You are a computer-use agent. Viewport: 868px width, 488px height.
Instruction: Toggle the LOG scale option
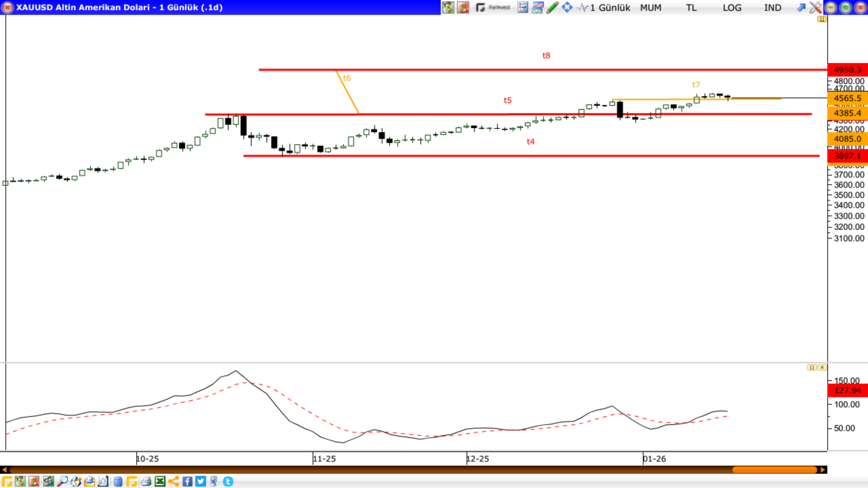pos(731,8)
